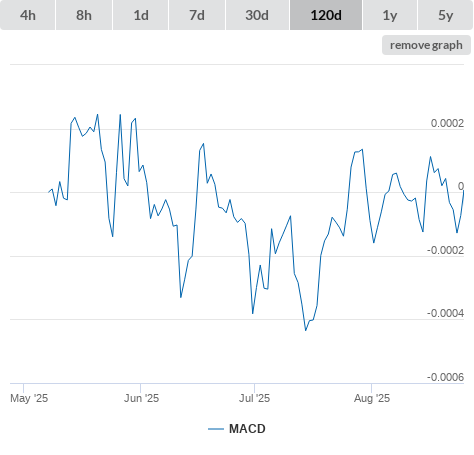Choose the 1d time range tab
This screenshot has width=474, height=455.
[x=141, y=15]
